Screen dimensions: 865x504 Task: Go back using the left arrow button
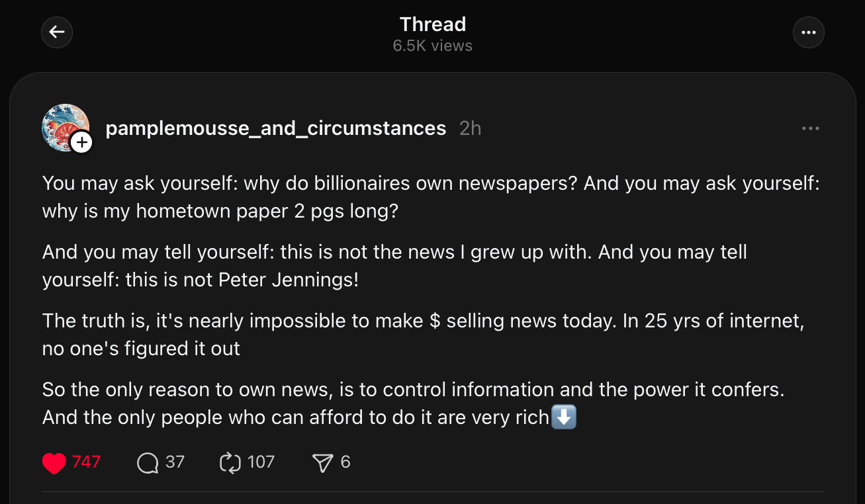click(x=57, y=32)
